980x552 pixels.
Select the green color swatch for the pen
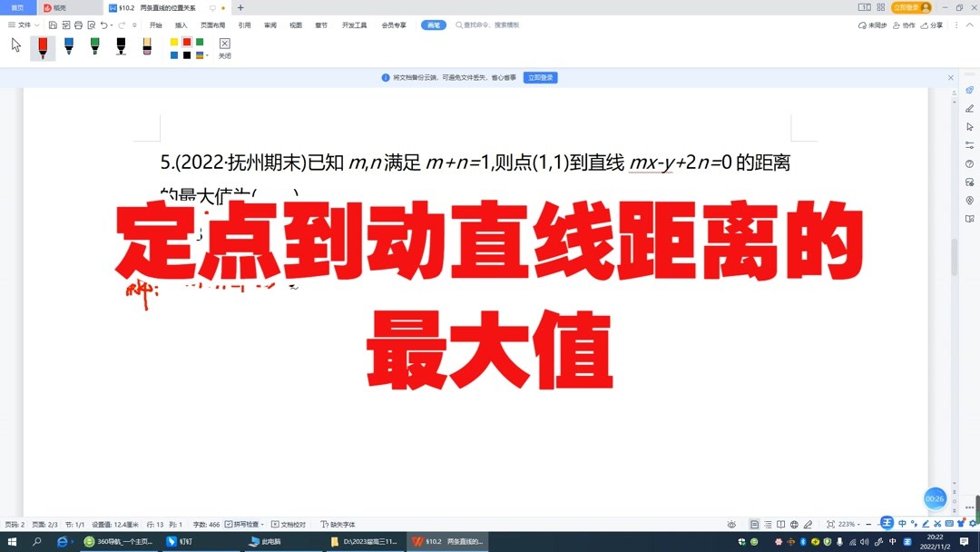click(198, 40)
